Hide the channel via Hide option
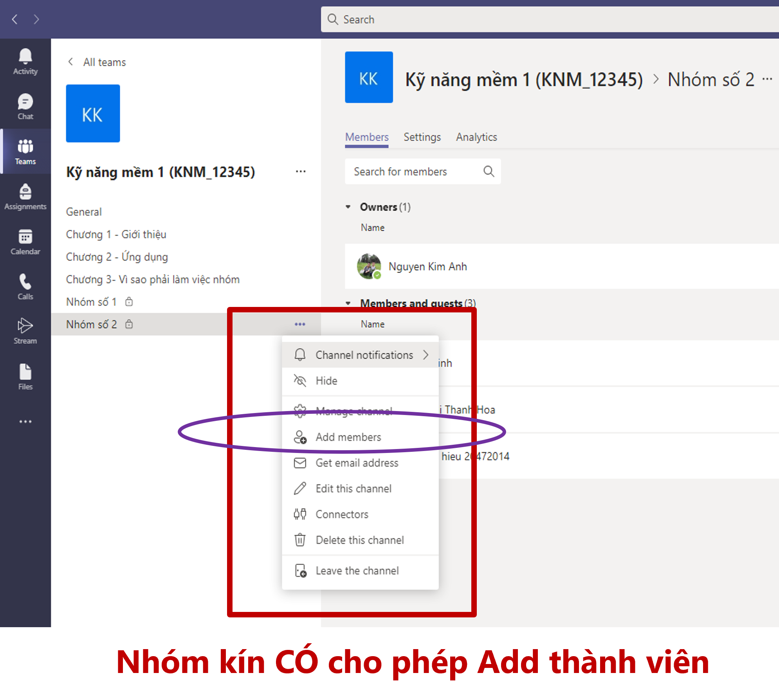Screen dimensions: 779x700 (x=326, y=381)
